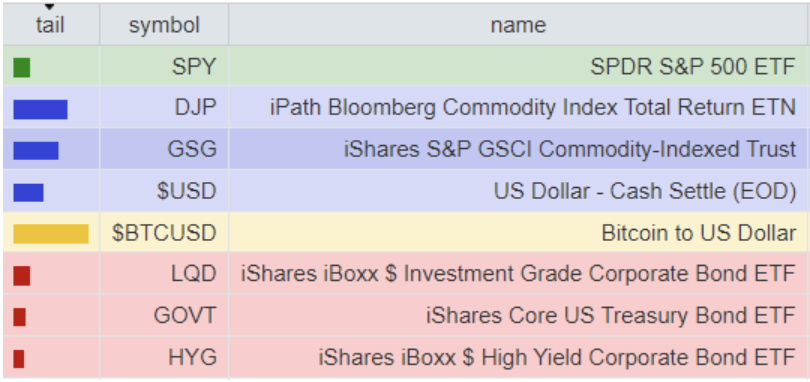The image size is (810, 382).
Task: Click the blue tail bar for GSG
Action: (36, 151)
